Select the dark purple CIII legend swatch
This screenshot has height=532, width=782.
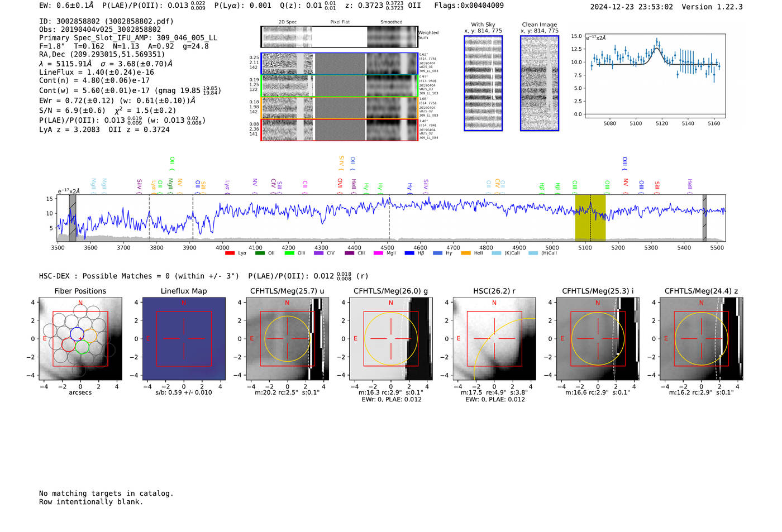click(x=350, y=253)
